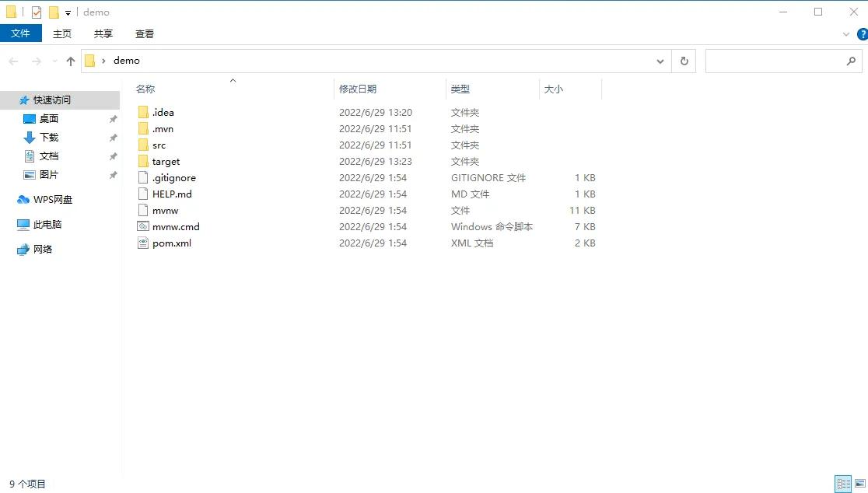868x493 pixels.
Task: Click the back navigation button
Action: (12, 60)
